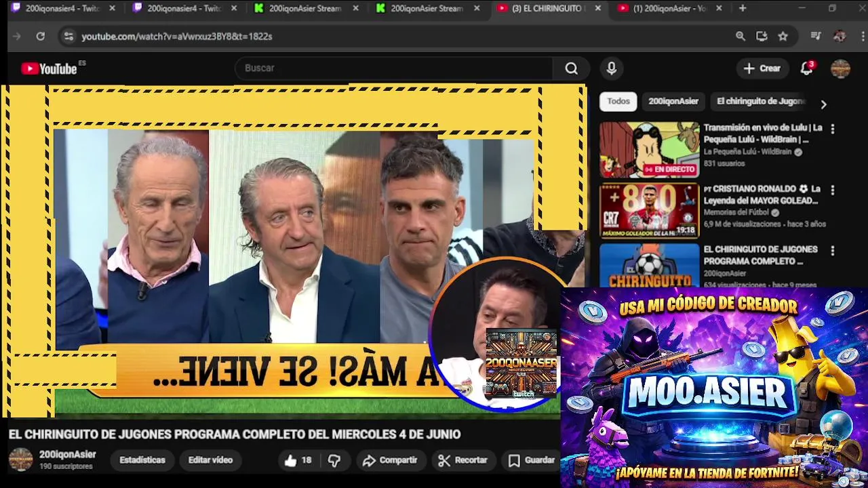Screen dimensions: 868x488
Task: Open the YouTube account avatar menu
Action: click(x=840, y=68)
